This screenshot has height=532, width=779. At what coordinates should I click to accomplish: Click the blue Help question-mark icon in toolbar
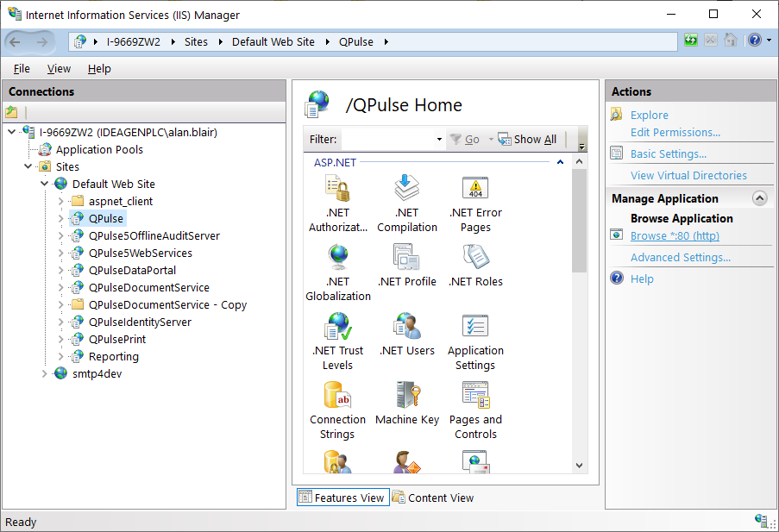(x=755, y=41)
